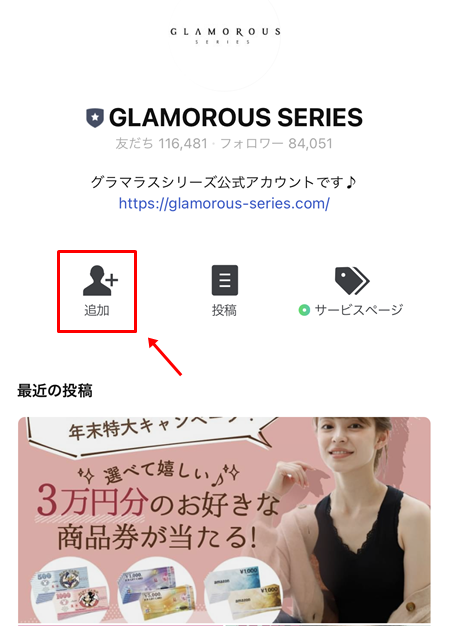Screen dimensions: 450x626
Task: Open the year-end campaign post banner
Action: (x=224, y=521)
